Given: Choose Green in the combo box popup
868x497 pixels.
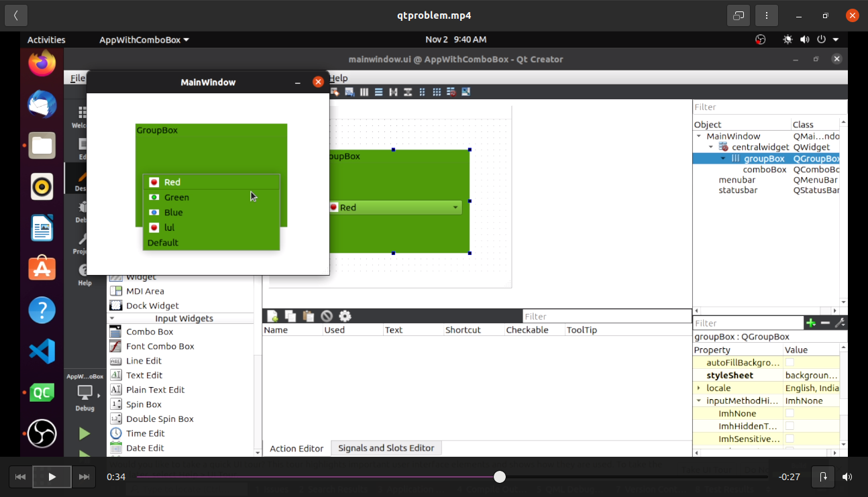Looking at the screenshot, I should [211, 197].
